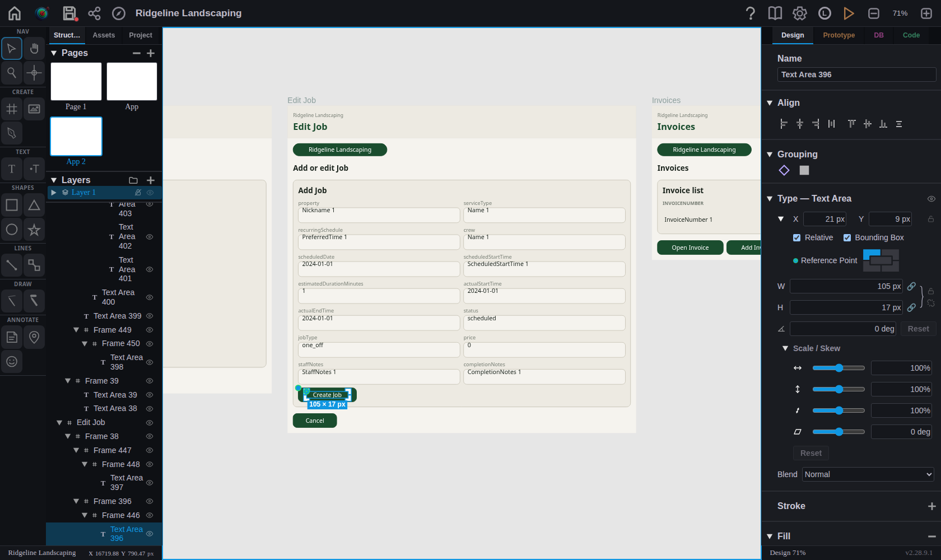Toggle visibility eye in Type section
Image resolution: width=941 pixels, height=560 pixels.
tap(931, 199)
